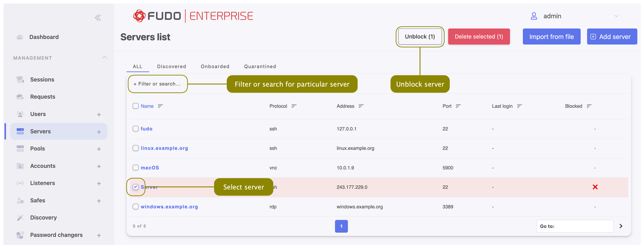Click the red blocked X mark
644x250 pixels.
click(x=595, y=187)
